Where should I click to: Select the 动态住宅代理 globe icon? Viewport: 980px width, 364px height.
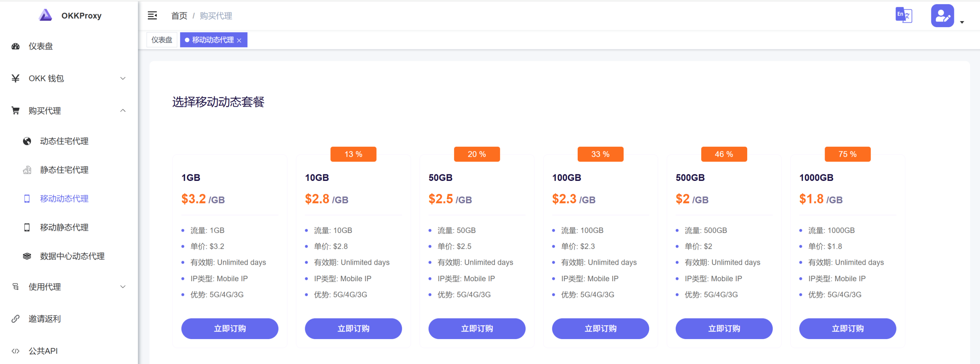point(27,141)
